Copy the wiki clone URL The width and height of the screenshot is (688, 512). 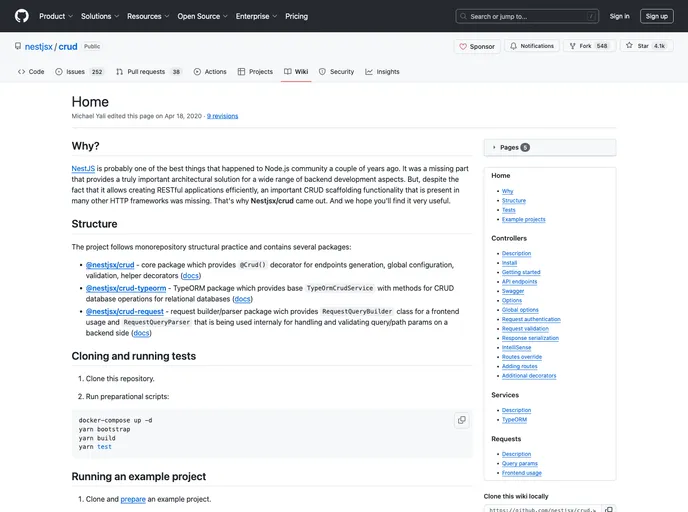point(609,509)
